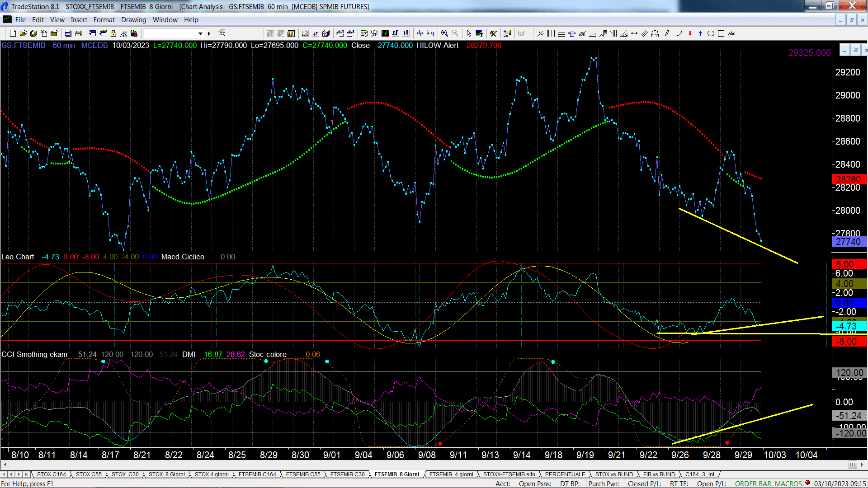Switch to the STOX C164 tab
Image resolution: width=868 pixels, height=488 pixels.
pyautogui.click(x=51, y=474)
